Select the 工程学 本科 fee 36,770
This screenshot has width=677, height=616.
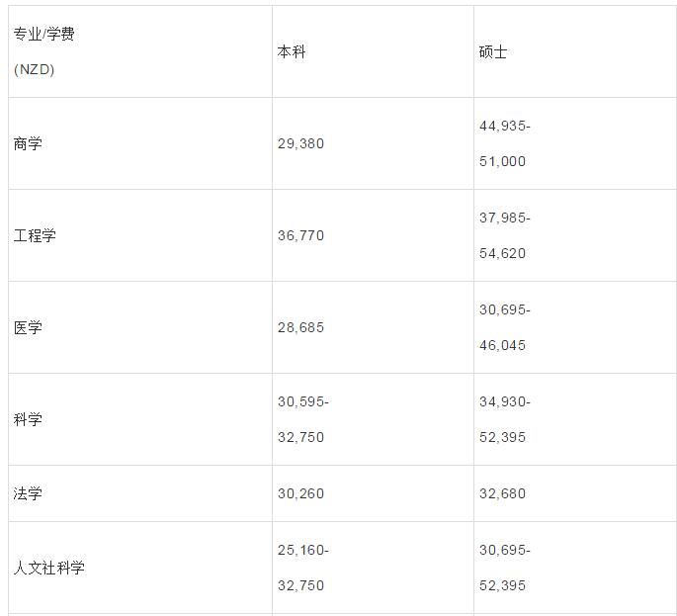pyautogui.click(x=300, y=235)
